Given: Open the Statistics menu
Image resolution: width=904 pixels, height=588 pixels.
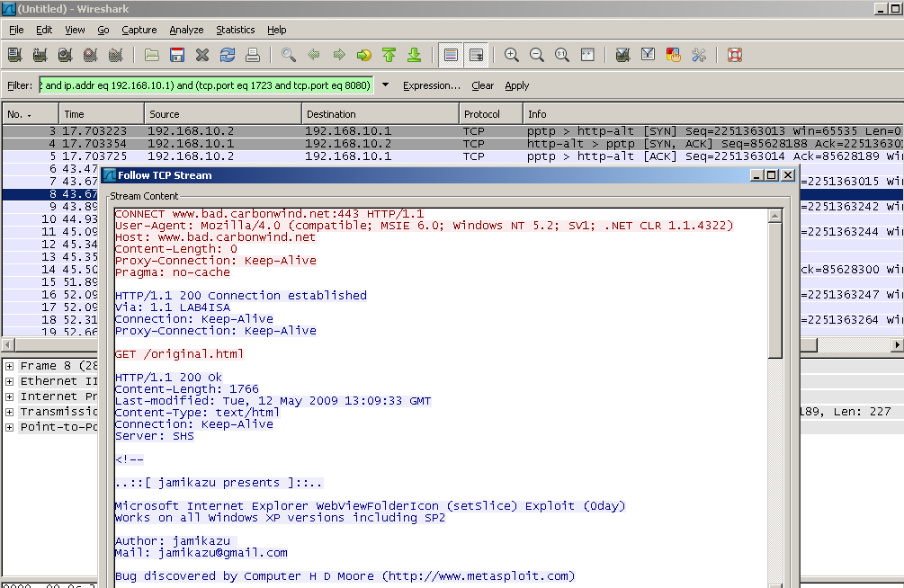Looking at the screenshot, I should (x=236, y=30).
